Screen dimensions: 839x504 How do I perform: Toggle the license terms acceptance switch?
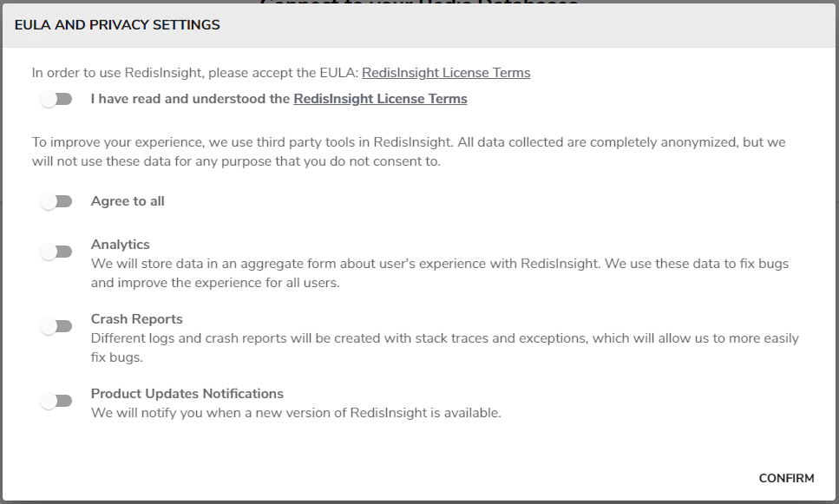coord(56,99)
